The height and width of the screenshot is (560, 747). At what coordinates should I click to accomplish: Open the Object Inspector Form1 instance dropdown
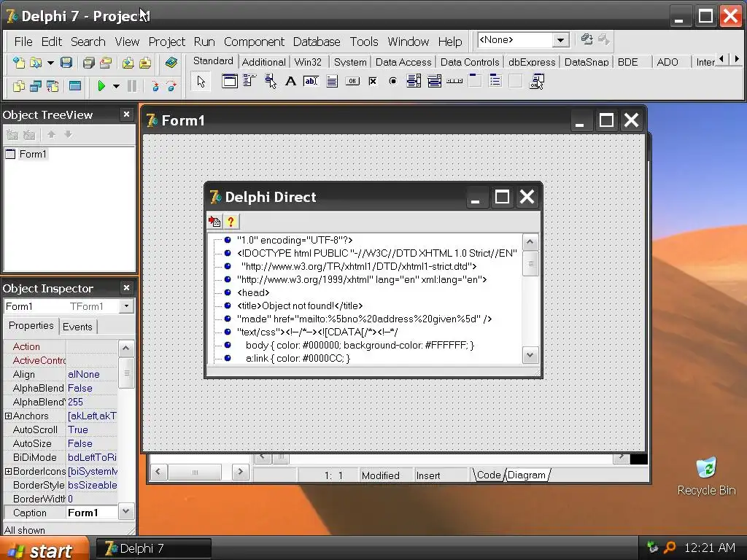(126, 306)
